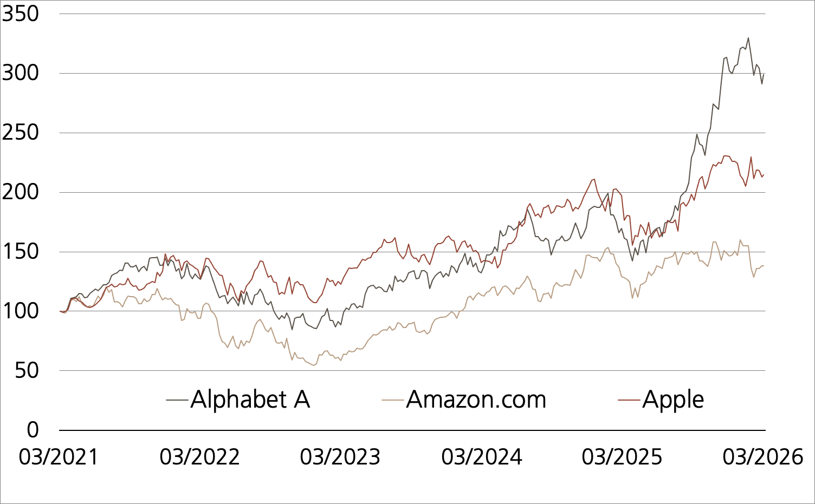
Task: Select the 300 y-axis value label
Action: click(x=21, y=73)
